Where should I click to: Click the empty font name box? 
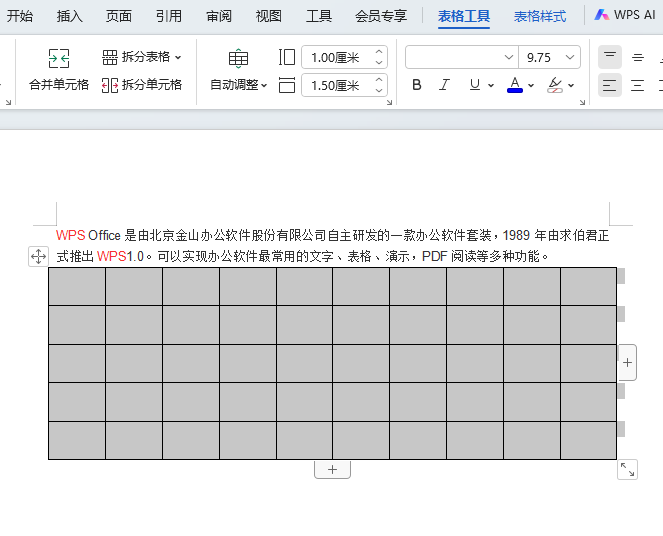(462, 57)
